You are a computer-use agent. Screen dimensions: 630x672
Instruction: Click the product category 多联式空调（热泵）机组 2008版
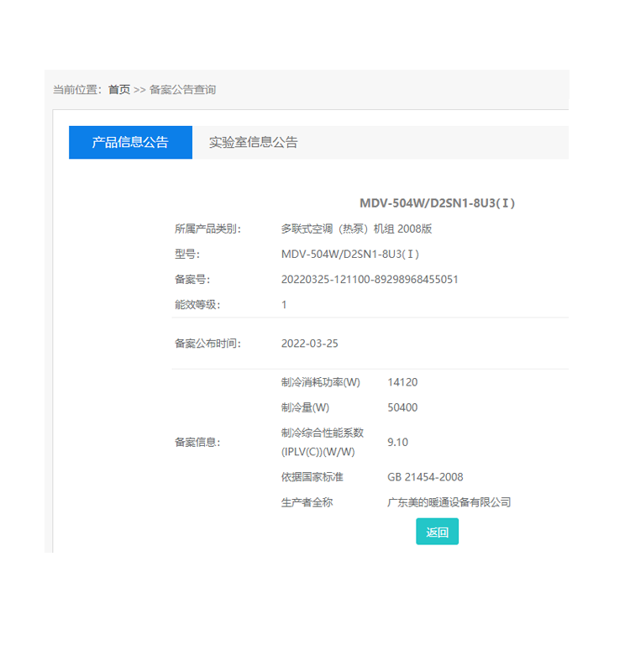point(356,228)
